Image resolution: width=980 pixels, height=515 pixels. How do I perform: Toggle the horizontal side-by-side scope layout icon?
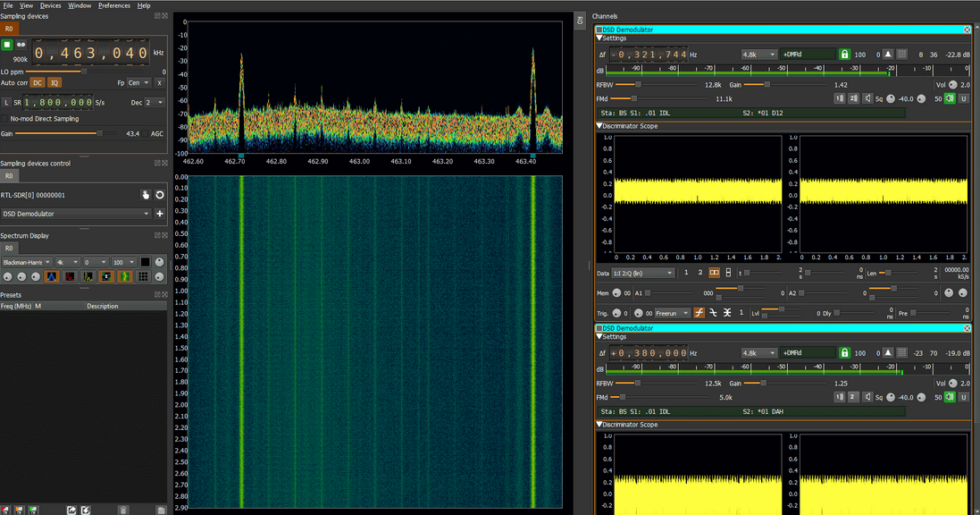pos(714,273)
